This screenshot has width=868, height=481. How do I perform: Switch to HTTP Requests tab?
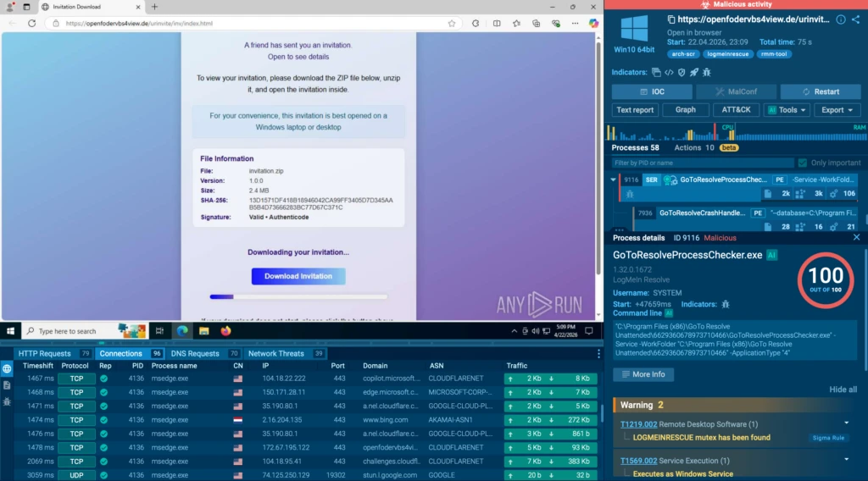pos(53,353)
